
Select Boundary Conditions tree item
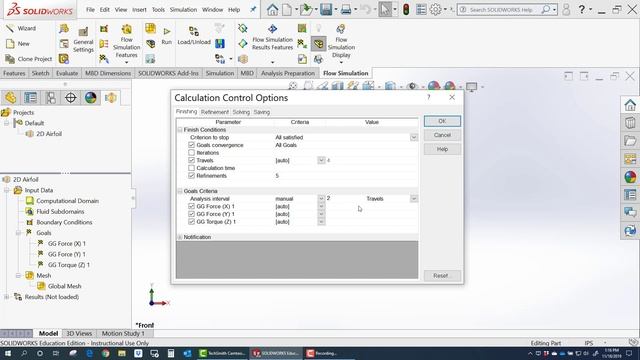(x=64, y=222)
